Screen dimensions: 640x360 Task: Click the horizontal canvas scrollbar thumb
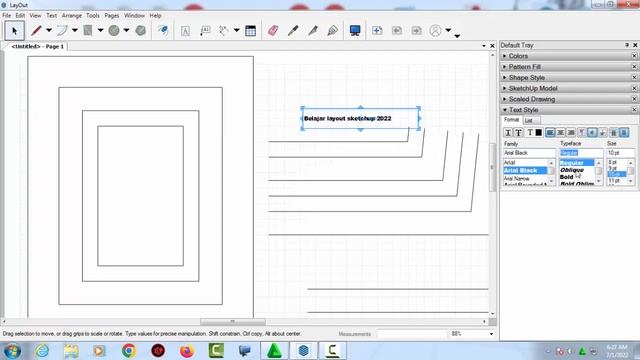233,322
